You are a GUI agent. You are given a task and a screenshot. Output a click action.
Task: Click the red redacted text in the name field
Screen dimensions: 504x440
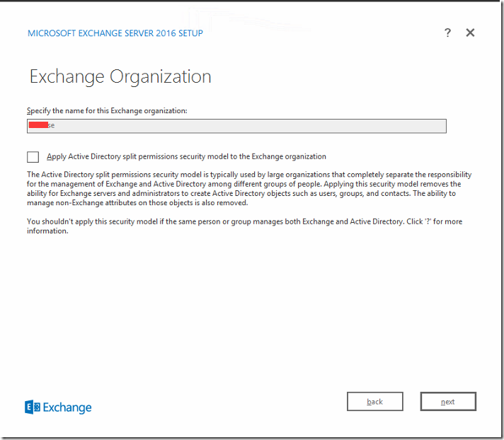pyautogui.click(x=38, y=125)
